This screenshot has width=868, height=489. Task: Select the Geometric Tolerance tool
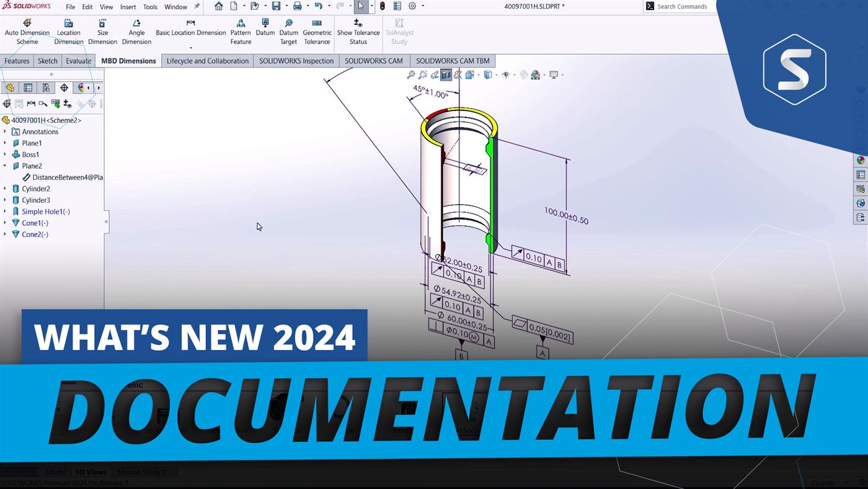317,31
